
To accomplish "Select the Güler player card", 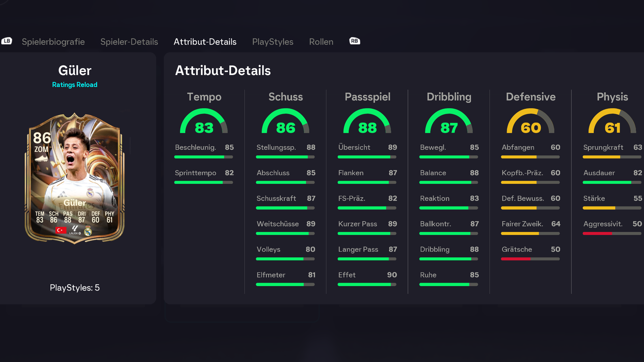I will pos(75,178).
